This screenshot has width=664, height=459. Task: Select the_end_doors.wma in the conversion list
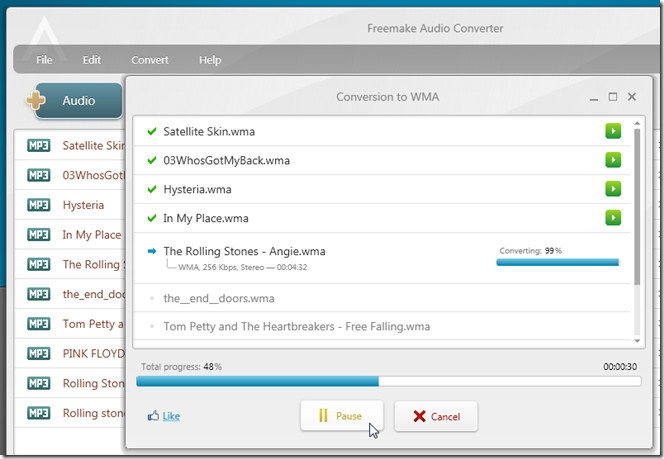382,298
